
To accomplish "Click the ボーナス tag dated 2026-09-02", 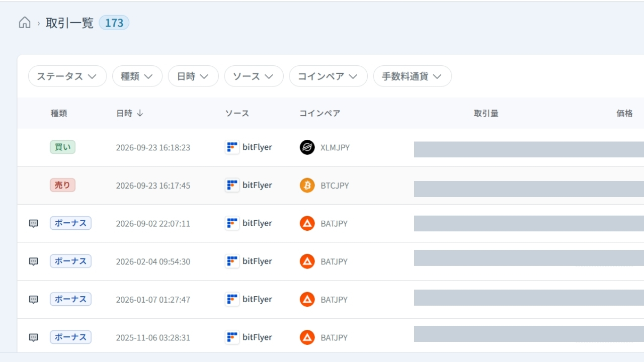I will tap(70, 223).
